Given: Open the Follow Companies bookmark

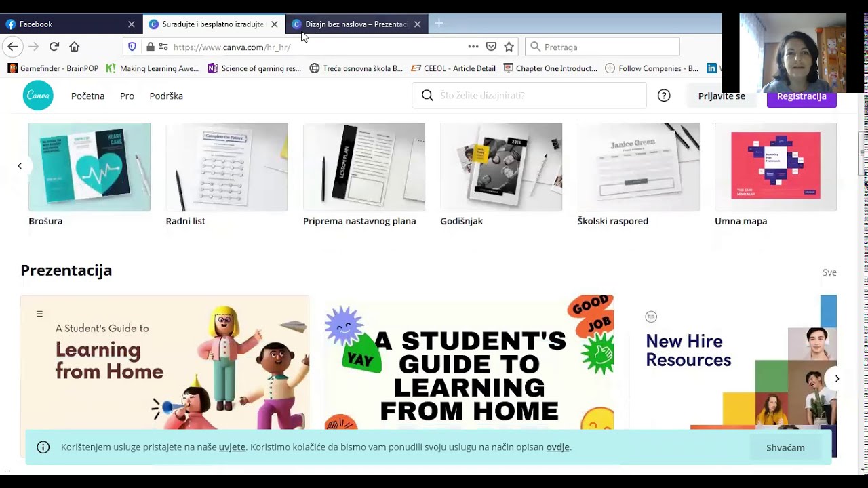Looking at the screenshot, I should pos(652,68).
